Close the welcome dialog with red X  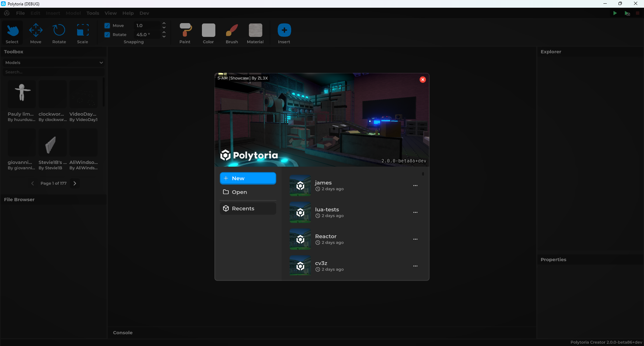coord(423,79)
